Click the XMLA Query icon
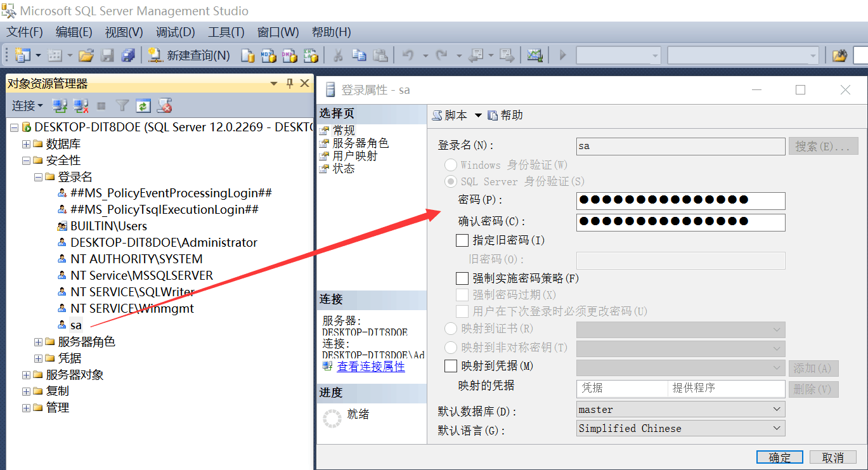 pyautogui.click(x=311, y=55)
